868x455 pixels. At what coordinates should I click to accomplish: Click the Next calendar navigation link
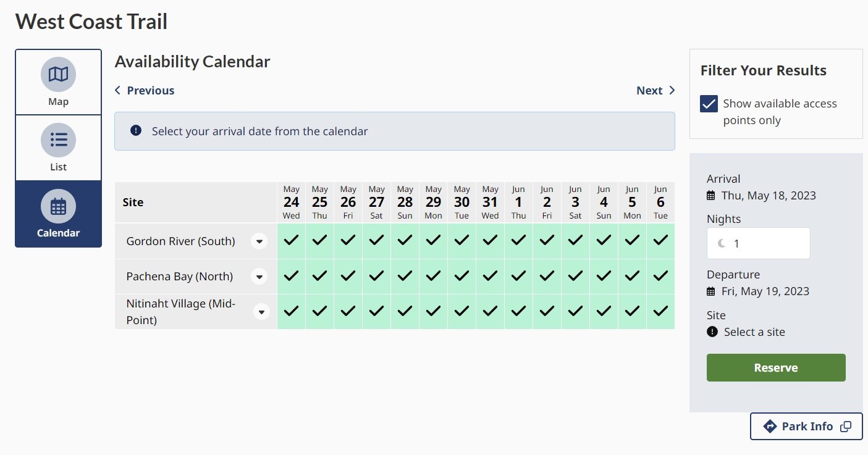[x=655, y=90]
